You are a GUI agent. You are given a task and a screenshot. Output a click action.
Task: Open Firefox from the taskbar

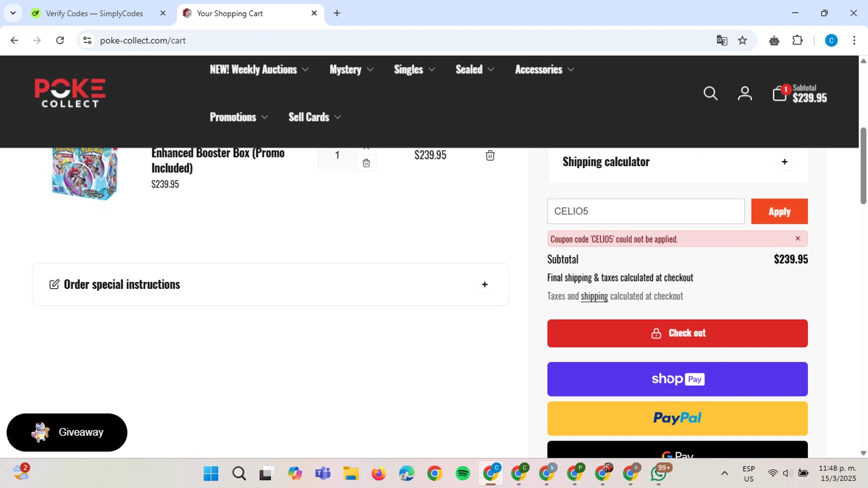(379, 474)
